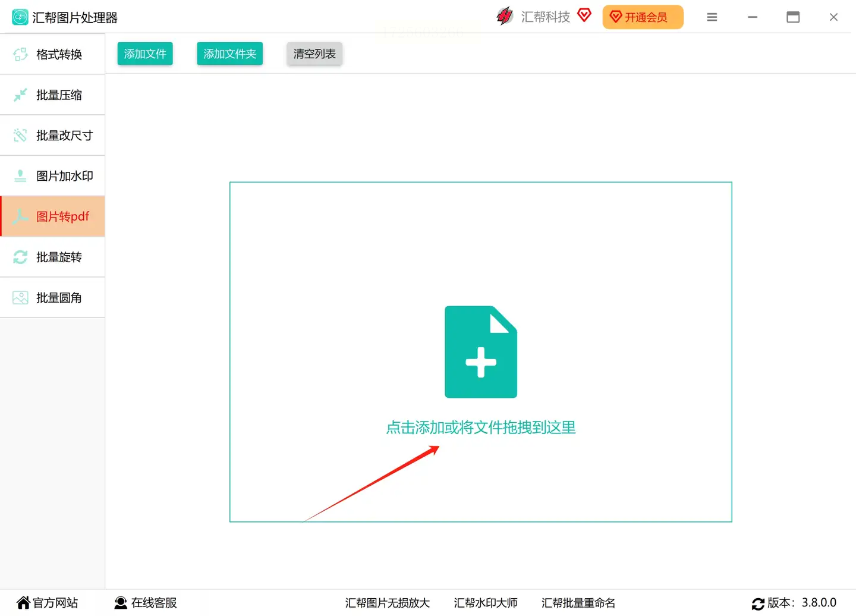This screenshot has width=856, height=616.
Task: Open the 汇帮批量重命名 link
Action: (x=578, y=603)
